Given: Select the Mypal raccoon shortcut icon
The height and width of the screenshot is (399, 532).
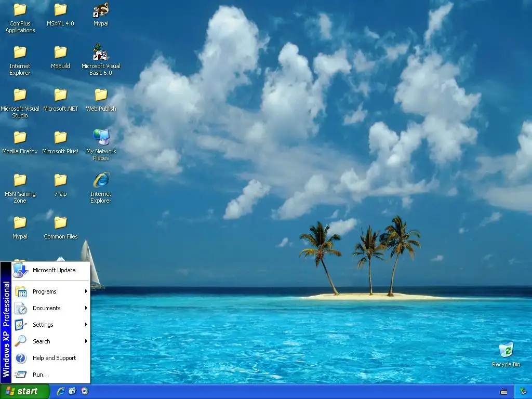Looking at the screenshot, I should pos(101,10).
